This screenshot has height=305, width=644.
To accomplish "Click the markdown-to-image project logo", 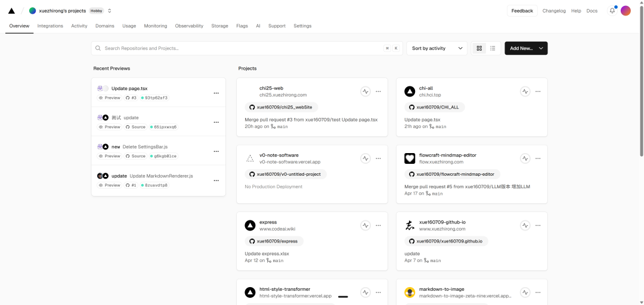I will tap(410, 292).
